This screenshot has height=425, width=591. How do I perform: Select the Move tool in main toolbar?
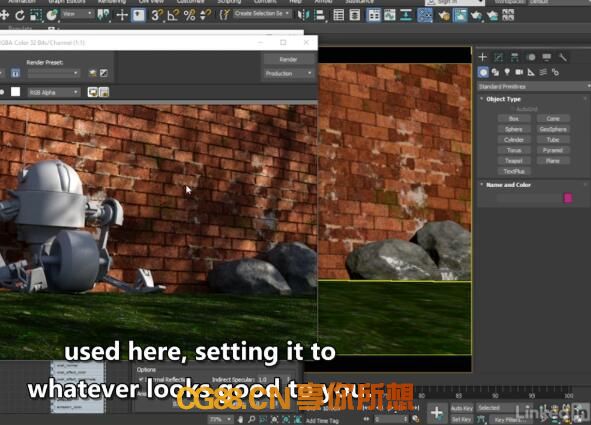(x=4, y=15)
